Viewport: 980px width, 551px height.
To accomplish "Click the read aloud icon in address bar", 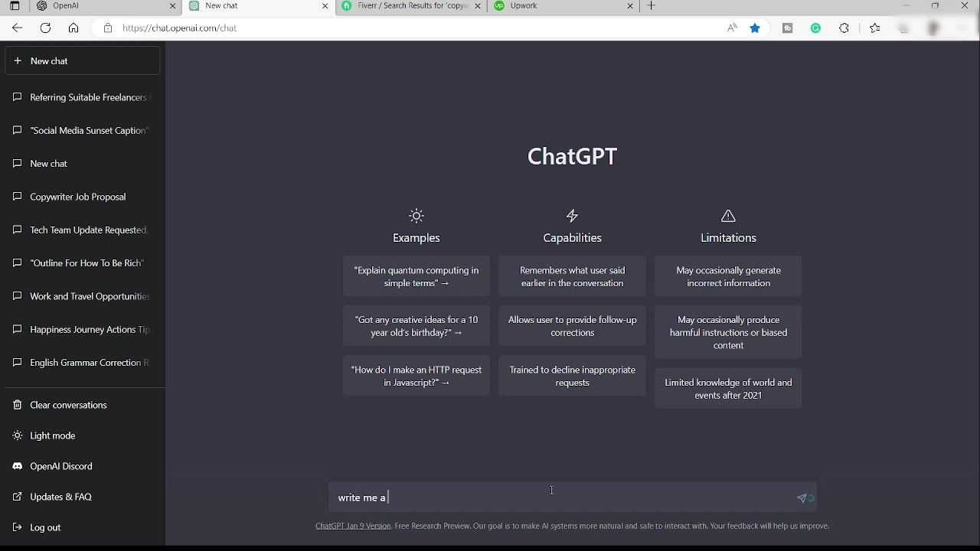I will tap(733, 28).
